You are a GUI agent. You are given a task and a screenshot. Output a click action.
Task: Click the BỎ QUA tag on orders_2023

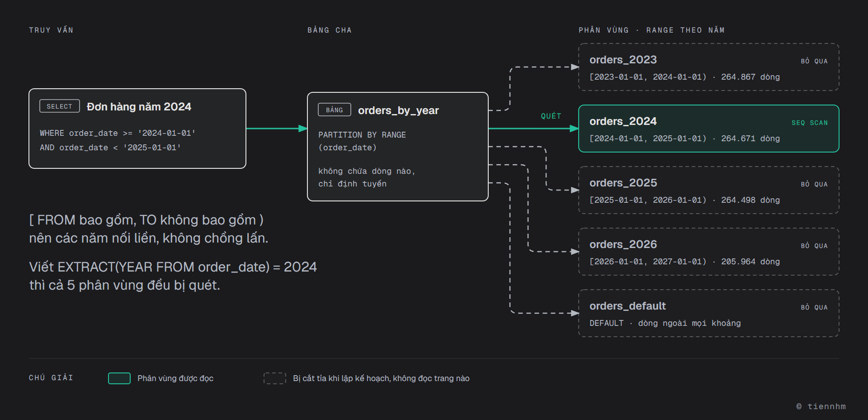(814, 61)
